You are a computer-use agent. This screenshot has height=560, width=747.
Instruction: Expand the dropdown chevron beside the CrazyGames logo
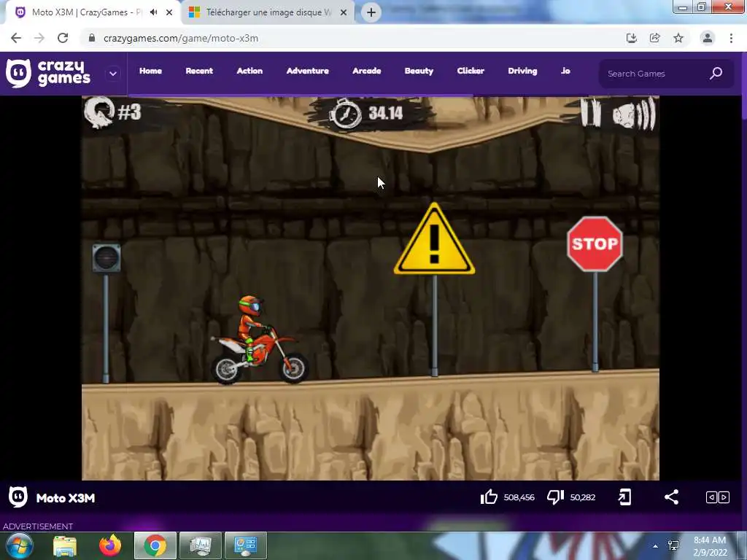click(x=113, y=74)
